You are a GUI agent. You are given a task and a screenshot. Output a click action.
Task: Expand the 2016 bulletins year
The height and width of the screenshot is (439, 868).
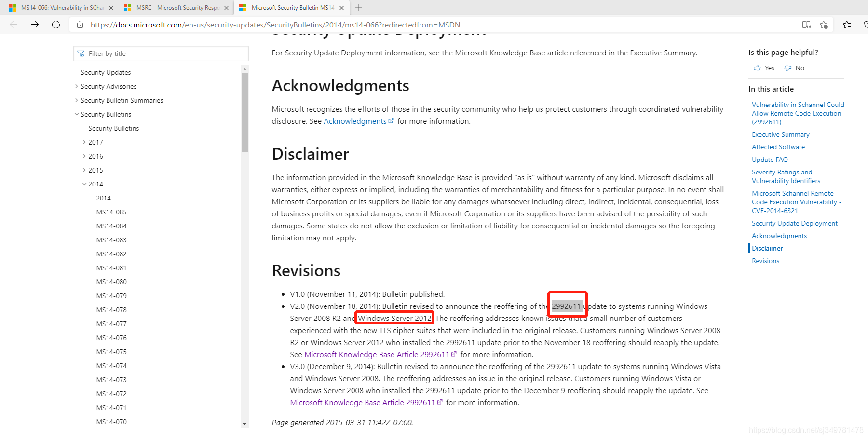(84, 156)
